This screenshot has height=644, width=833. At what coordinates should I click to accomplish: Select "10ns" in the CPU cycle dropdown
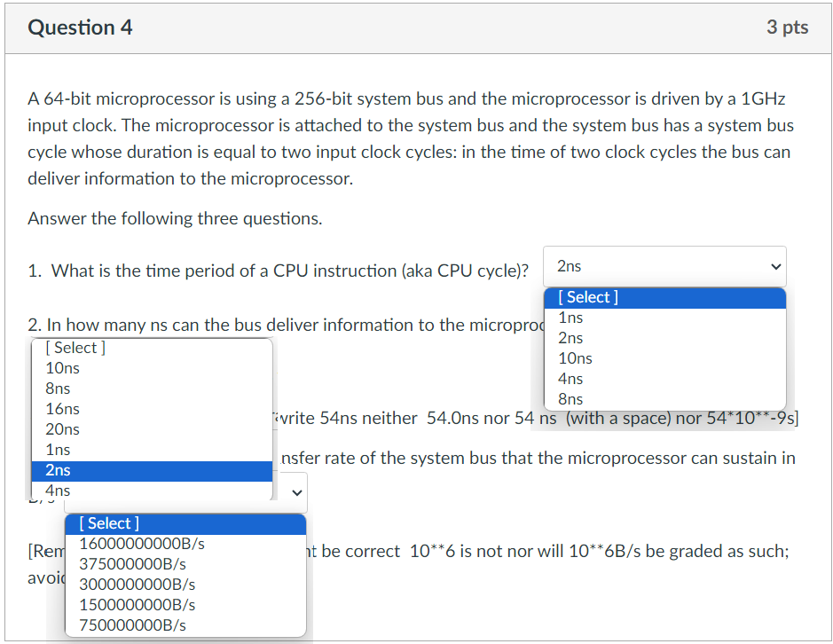(574, 357)
